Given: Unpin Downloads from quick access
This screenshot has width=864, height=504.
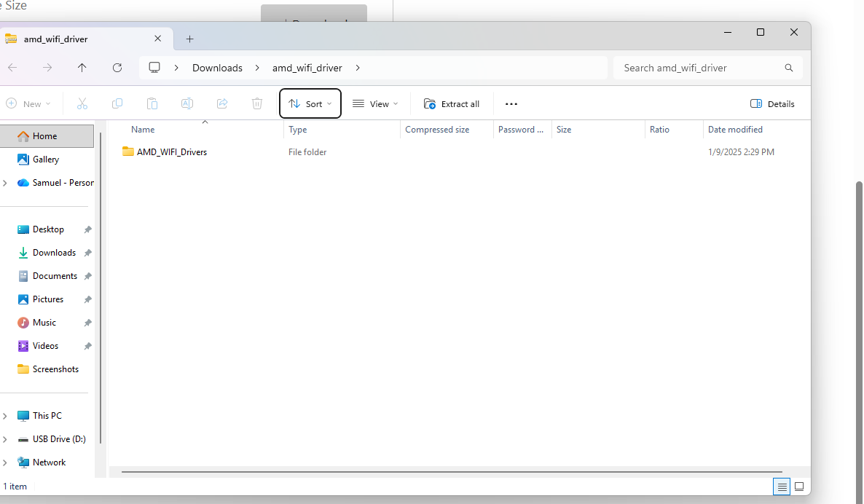Looking at the screenshot, I should pos(87,253).
